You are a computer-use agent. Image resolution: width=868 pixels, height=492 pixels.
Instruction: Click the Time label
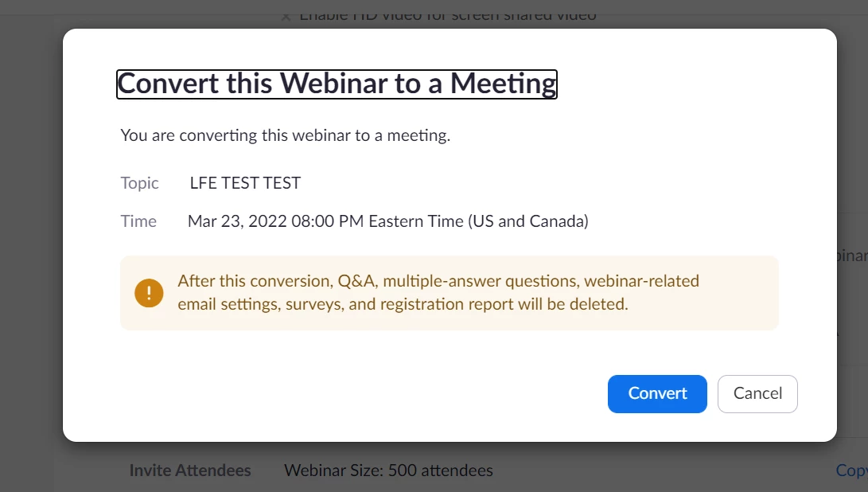pyautogui.click(x=138, y=221)
